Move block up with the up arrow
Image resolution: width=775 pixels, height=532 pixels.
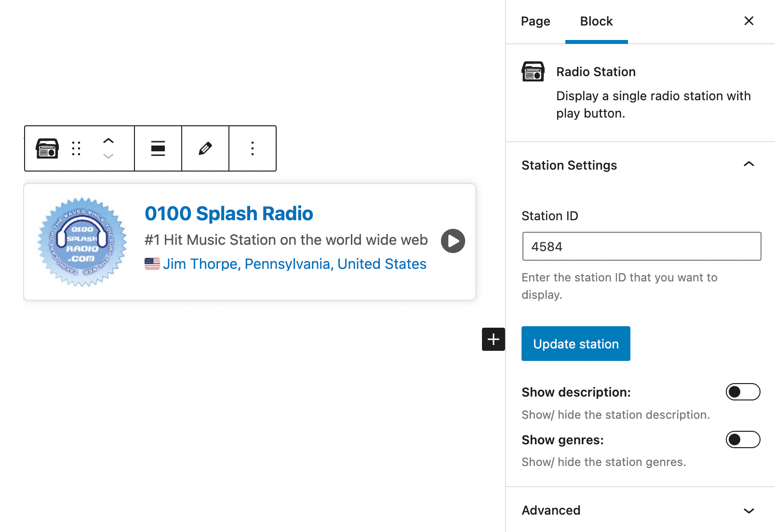(108, 141)
